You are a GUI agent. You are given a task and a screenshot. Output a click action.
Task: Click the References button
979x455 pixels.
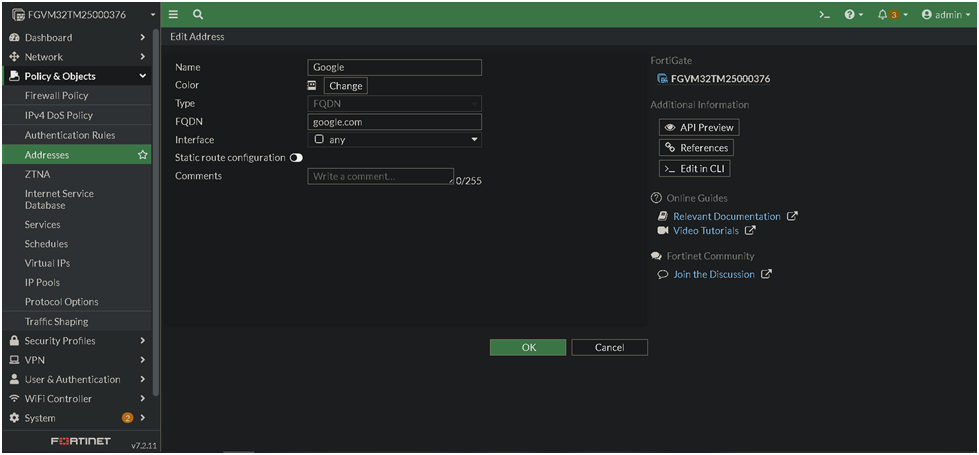click(x=696, y=148)
